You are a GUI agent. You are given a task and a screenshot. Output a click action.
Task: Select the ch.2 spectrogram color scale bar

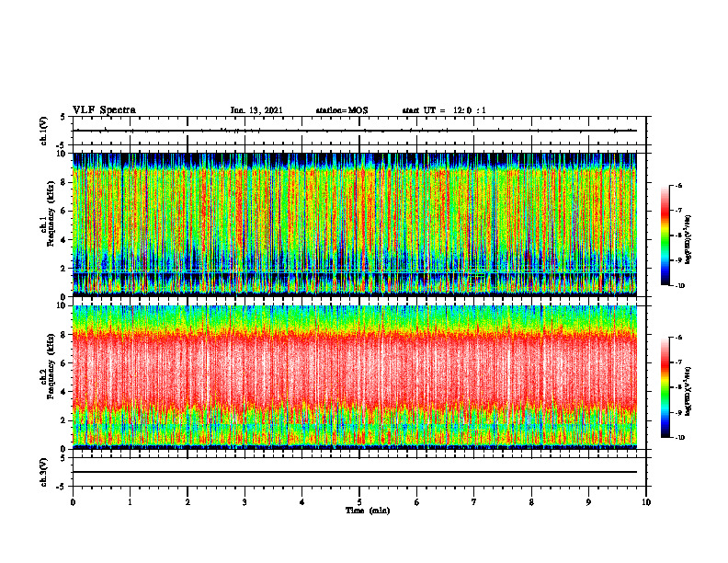665,387
